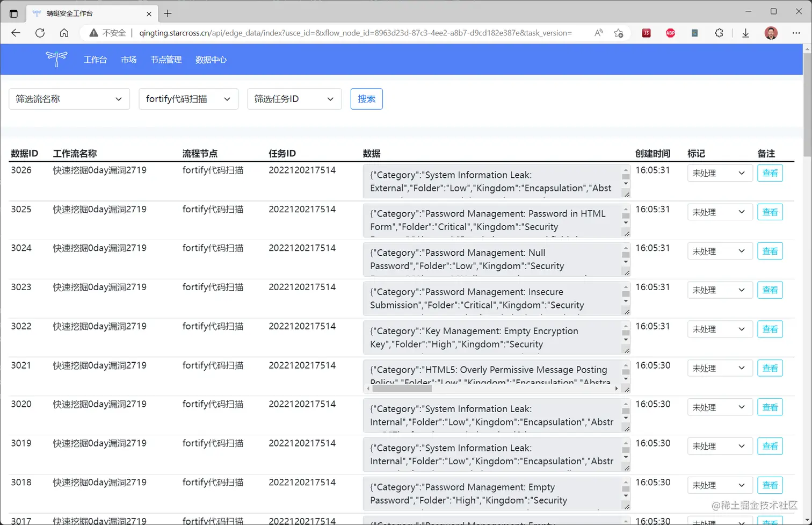Open browser downloads icon
This screenshot has height=525, width=812.
pos(745,33)
